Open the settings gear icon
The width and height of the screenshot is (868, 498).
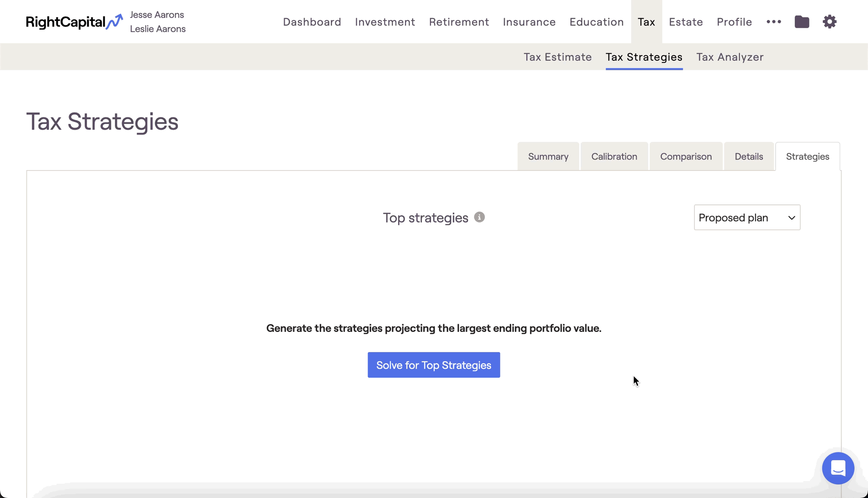(829, 22)
